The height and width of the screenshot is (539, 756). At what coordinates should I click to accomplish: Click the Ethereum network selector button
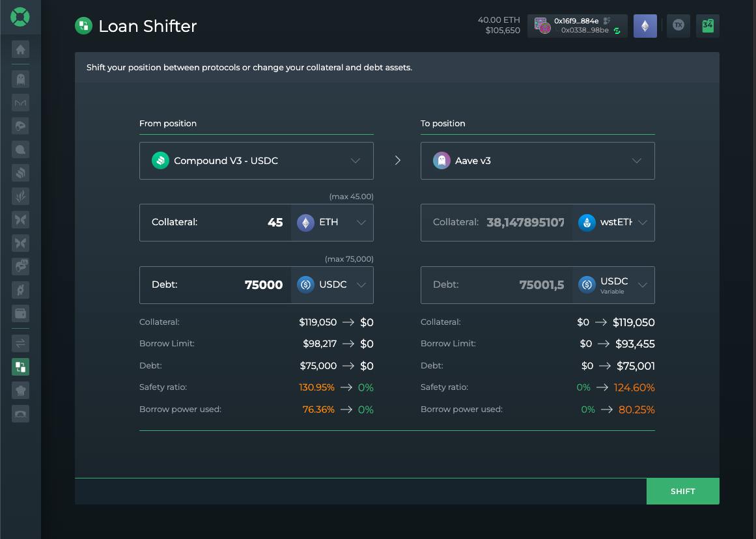(645, 25)
